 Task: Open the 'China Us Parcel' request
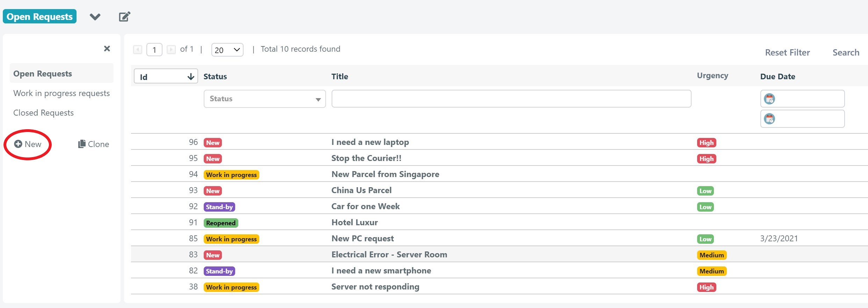tap(361, 190)
